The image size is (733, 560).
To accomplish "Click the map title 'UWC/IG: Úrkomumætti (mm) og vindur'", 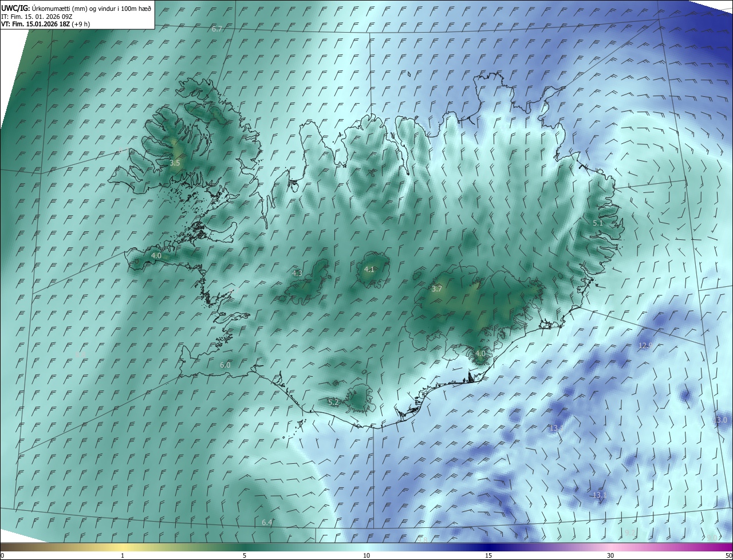I will pyautogui.click(x=76, y=7).
